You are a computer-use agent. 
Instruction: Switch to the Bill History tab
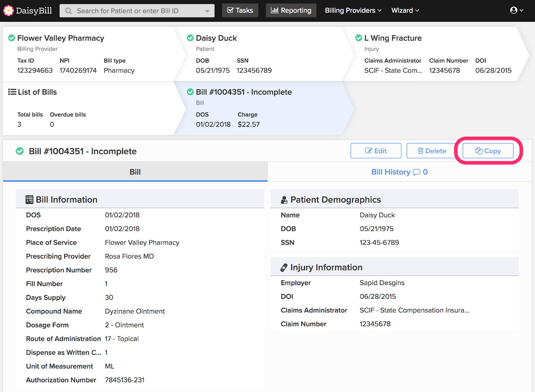399,172
